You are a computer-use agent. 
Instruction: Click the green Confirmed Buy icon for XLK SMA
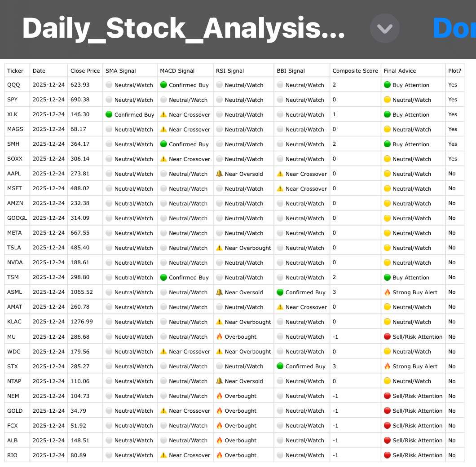pos(109,114)
